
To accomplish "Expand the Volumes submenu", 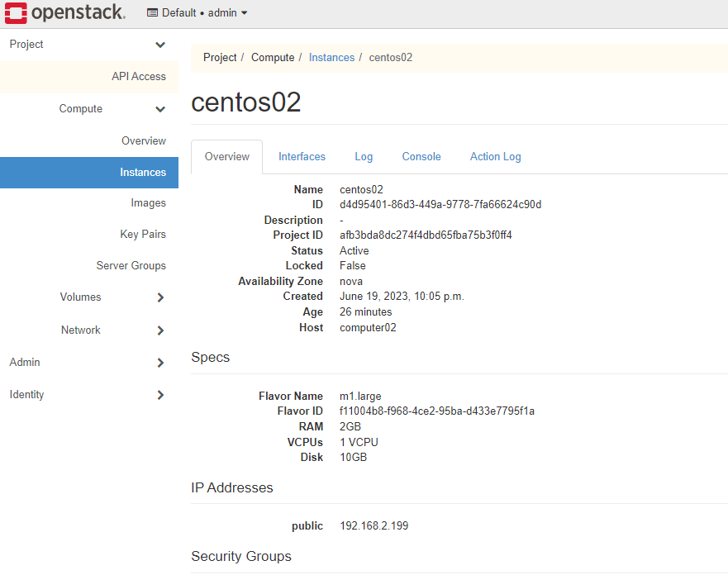I will tap(160, 297).
